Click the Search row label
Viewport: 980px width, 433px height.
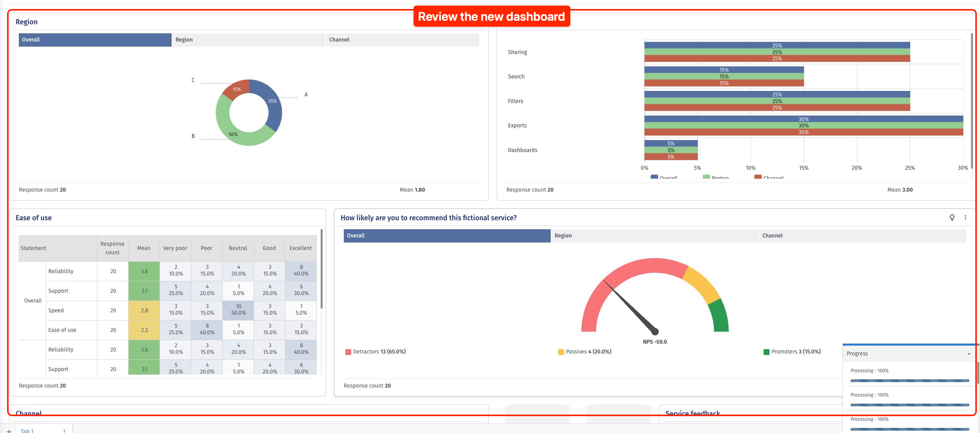516,76
